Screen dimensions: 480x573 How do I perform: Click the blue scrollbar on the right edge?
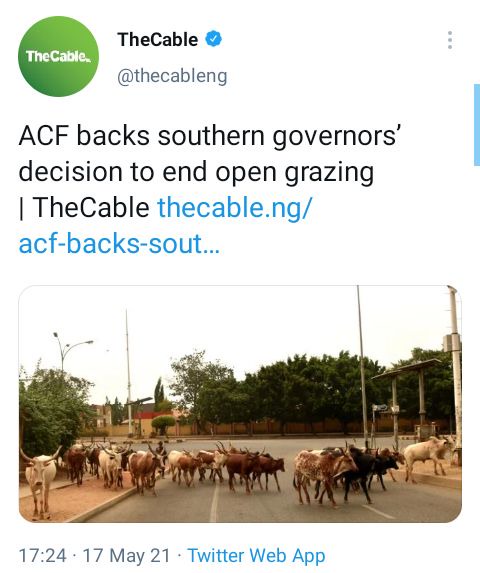pos(477,125)
